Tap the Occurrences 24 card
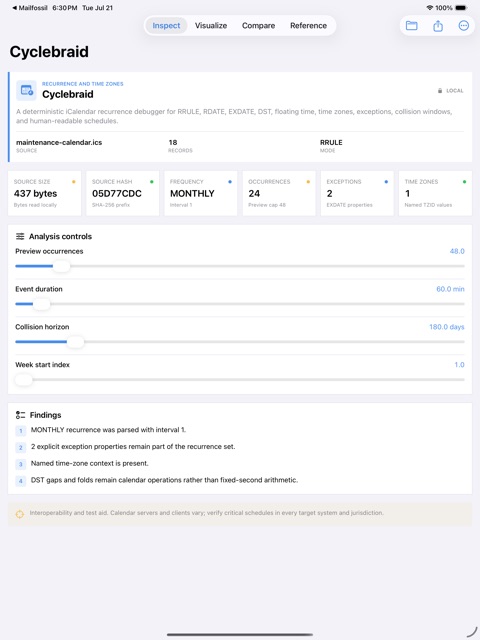Screen dimensions: 480x640 [279, 193]
